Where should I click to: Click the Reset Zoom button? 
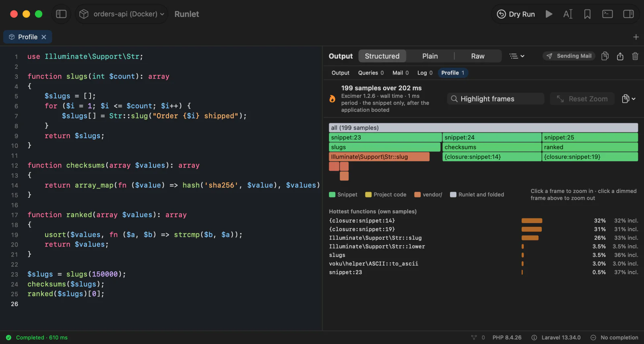tap(582, 99)
